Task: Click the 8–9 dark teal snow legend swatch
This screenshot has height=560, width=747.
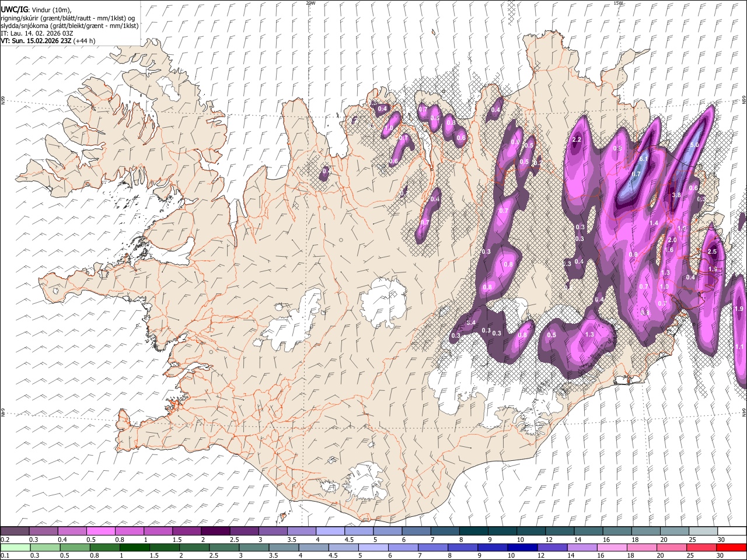Action: coord(474,531)
